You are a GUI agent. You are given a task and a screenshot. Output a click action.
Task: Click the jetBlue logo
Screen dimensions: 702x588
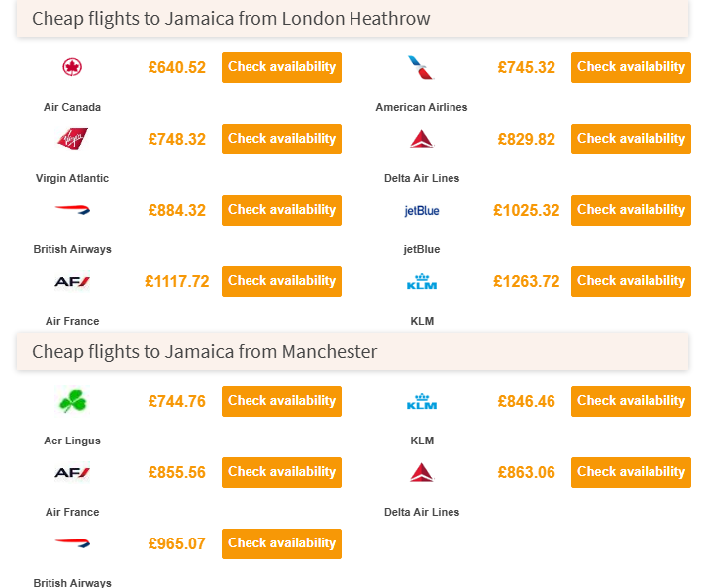pyautogui.click(x=422, y=210)
